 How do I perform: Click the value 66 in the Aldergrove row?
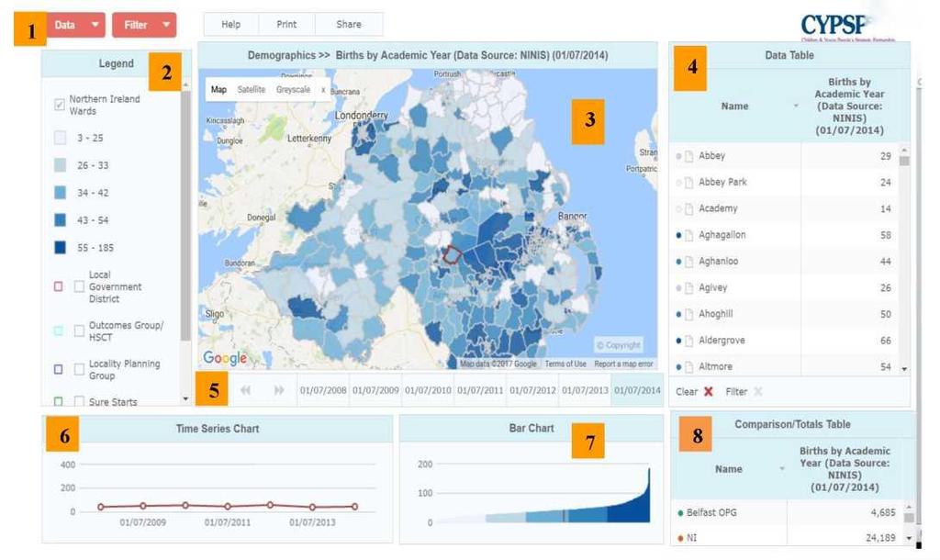point(886,341)
